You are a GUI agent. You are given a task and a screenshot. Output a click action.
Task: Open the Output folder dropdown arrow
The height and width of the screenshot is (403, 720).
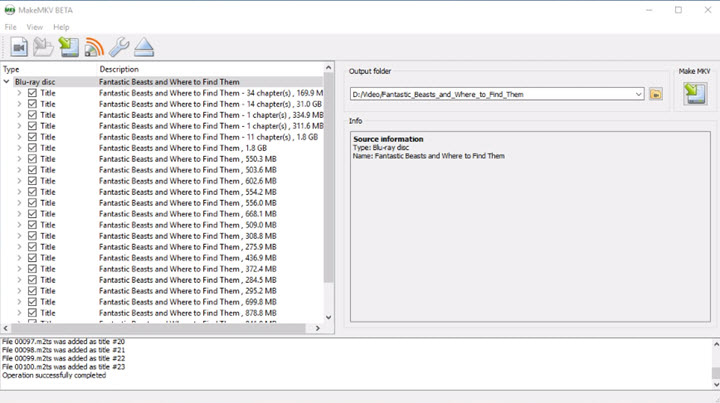[638, 94]
